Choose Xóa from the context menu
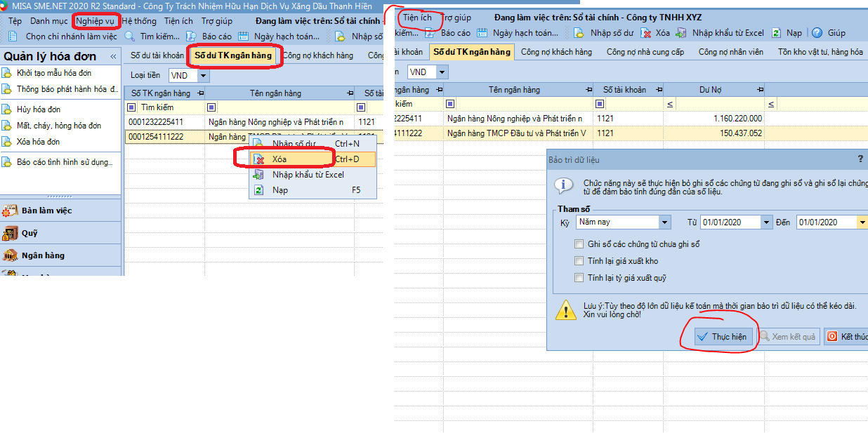The width and height of the screenshot is (868, 433). pos(313,159)
